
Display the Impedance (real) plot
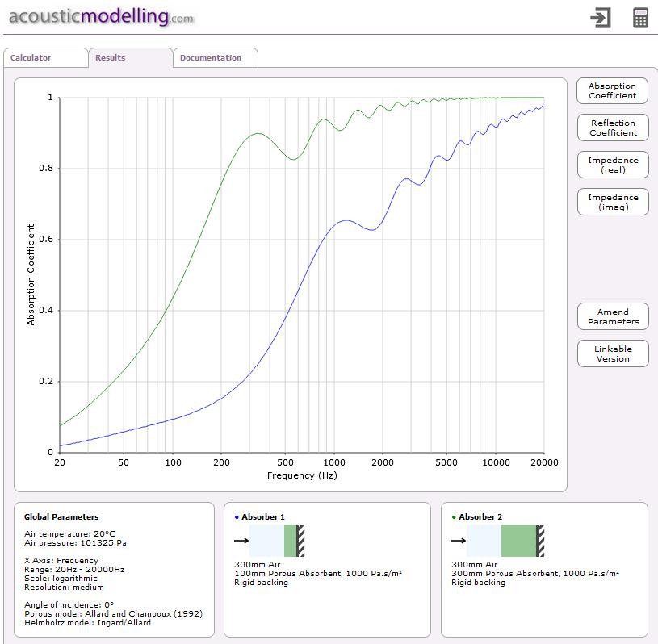(612, 165)
